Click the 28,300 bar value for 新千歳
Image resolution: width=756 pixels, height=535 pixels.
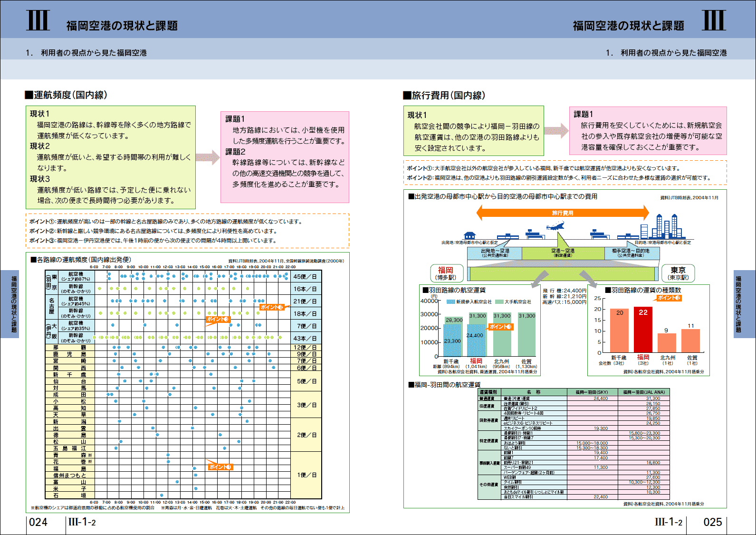(x=454, y=320)
